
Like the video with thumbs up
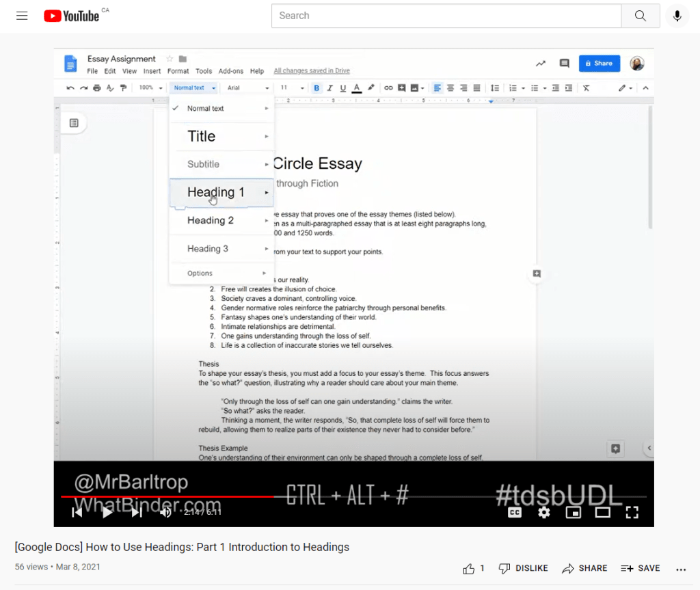click(x=470, y=568)
